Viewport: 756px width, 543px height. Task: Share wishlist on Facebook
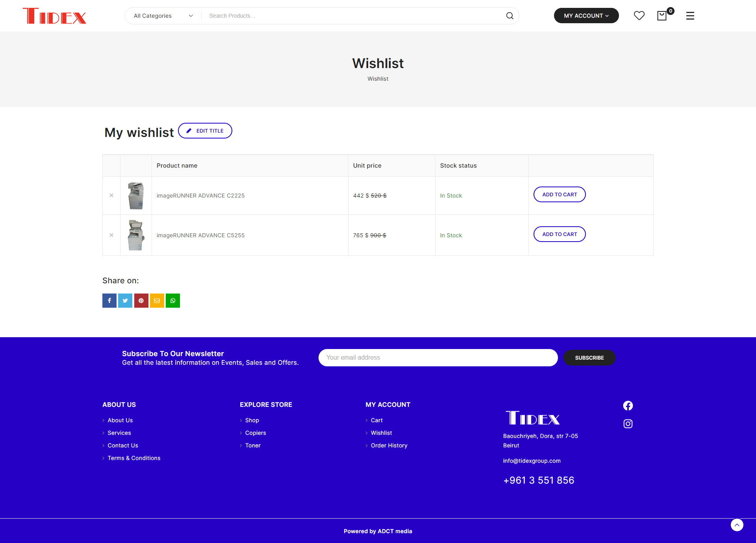(109, 301)
